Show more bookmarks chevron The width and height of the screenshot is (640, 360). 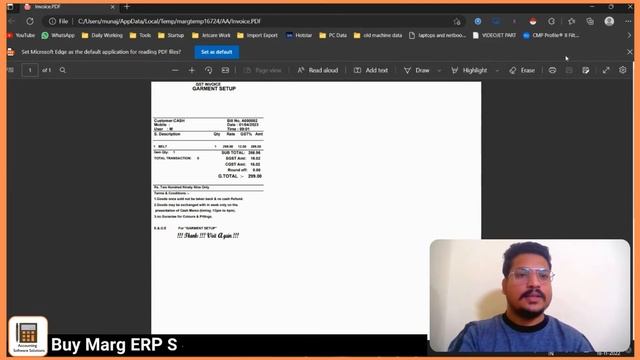tap(629, 36)
